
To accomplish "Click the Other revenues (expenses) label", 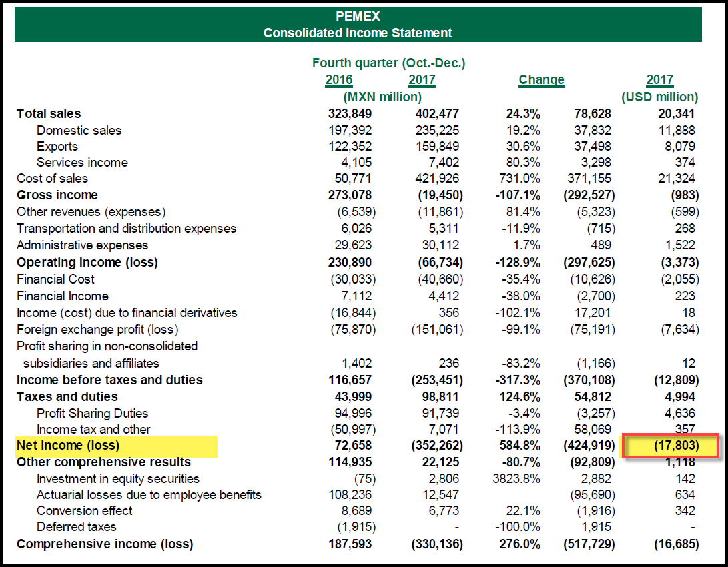I will (91, 212).
